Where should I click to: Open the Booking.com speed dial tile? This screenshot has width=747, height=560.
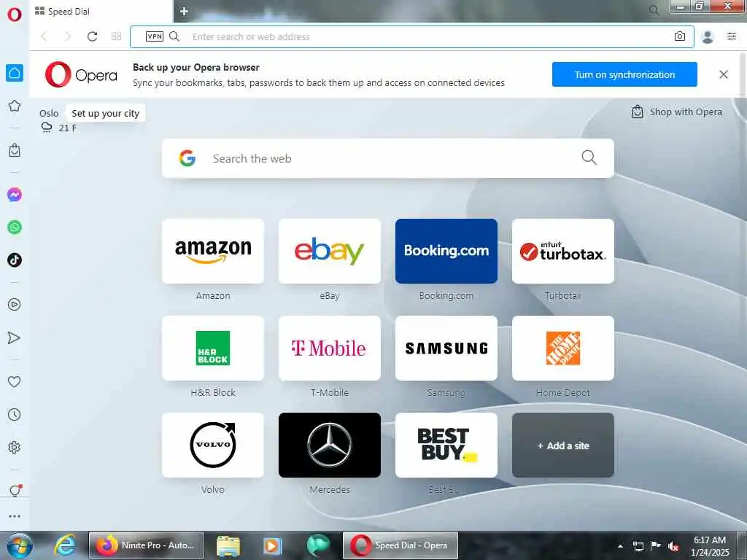(x=446, y=251)
